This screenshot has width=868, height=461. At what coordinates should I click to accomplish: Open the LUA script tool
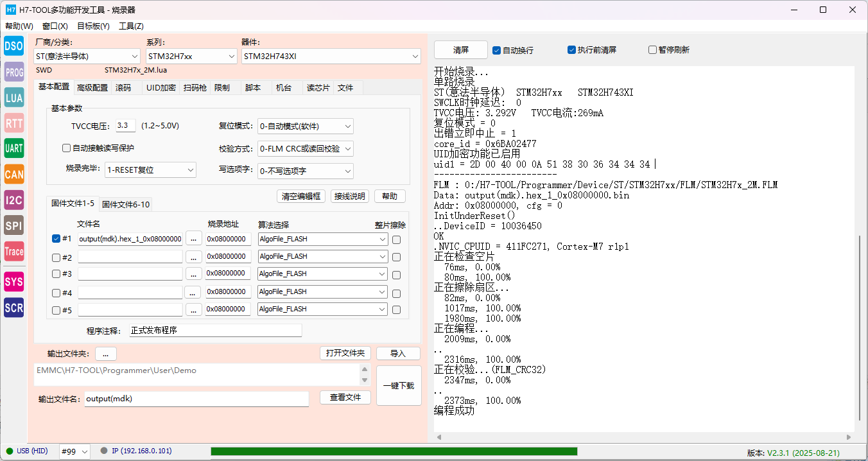point(13,98)
